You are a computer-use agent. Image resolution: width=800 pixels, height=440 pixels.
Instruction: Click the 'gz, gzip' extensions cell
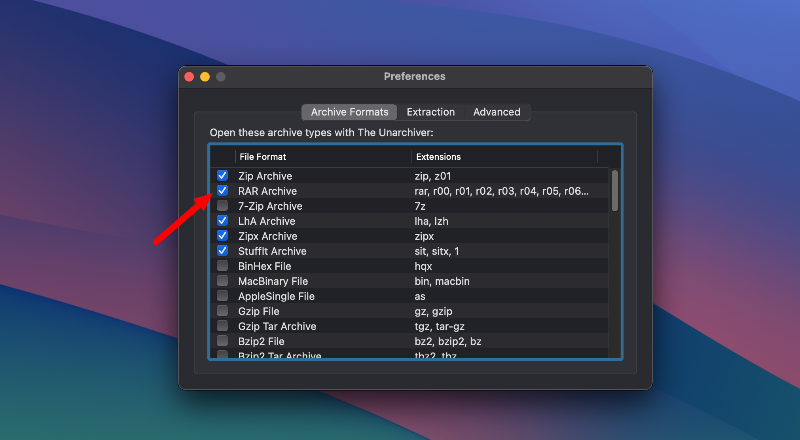433,311
